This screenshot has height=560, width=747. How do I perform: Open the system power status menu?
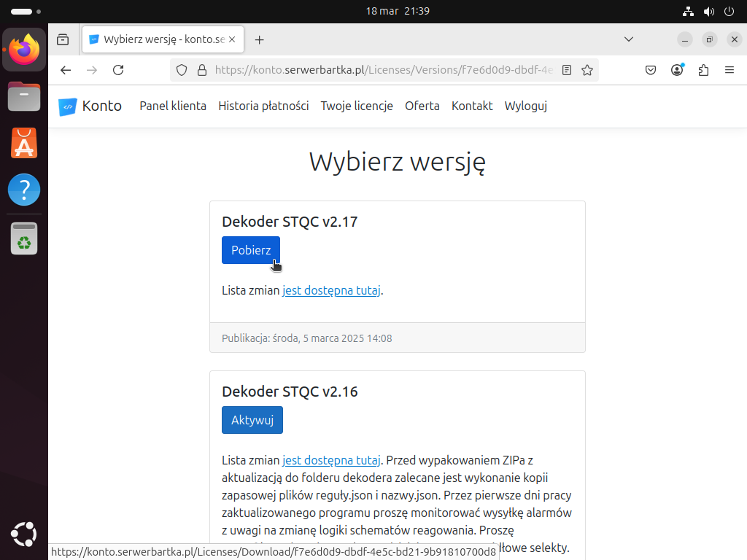click(x=728, y=11)
